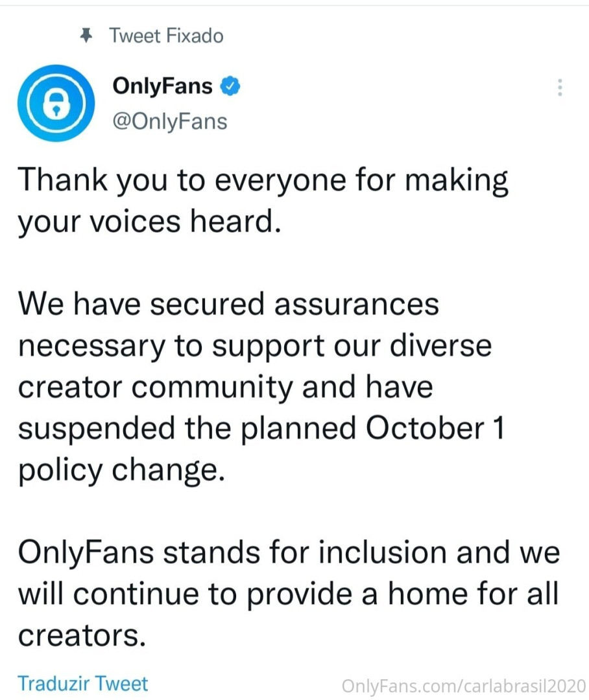This screenshot has height=700, width=589.
Task: Click the "policy change." text
Action: click(x=121, y=469)
